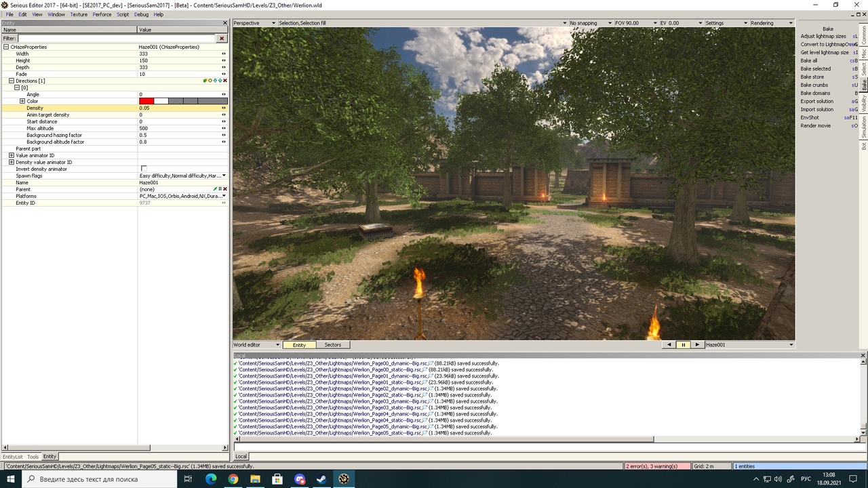
Task: Open File Explorer from the taskbar
Action: point(256,479)
